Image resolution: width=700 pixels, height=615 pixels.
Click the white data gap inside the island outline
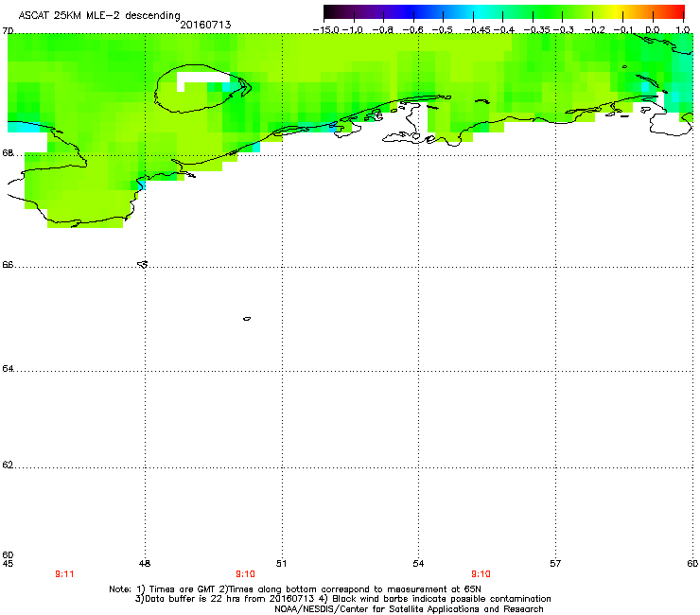201,78
